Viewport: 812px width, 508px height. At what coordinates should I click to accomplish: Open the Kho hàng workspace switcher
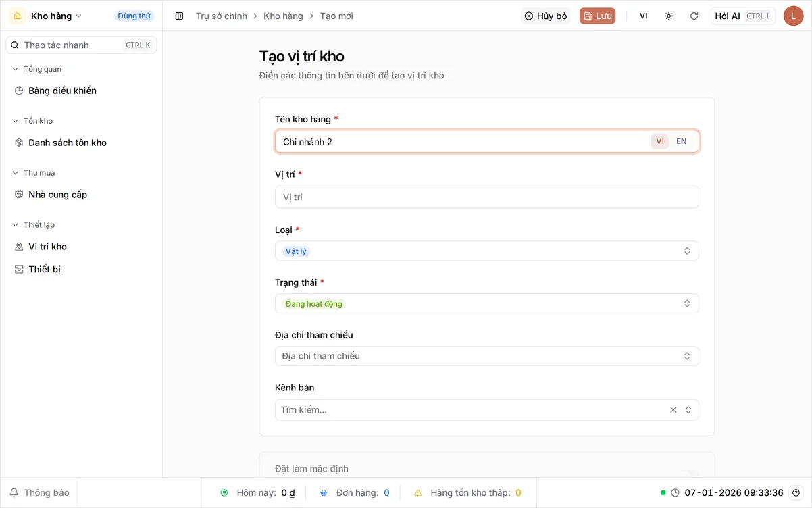pyautogui.click(x=56, y=16)
